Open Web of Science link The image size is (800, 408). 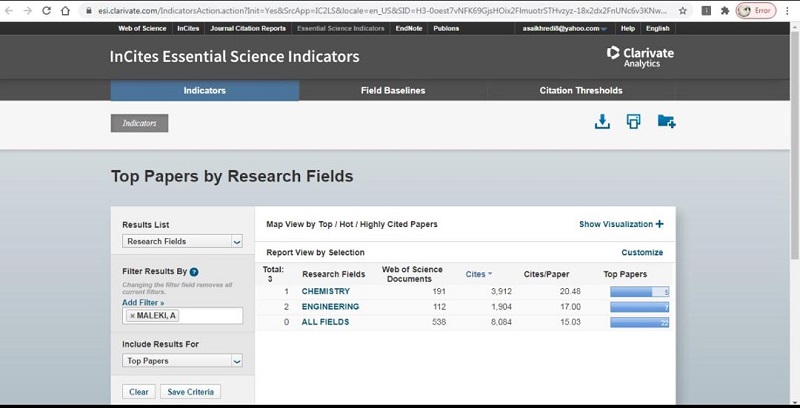[142, 29]
